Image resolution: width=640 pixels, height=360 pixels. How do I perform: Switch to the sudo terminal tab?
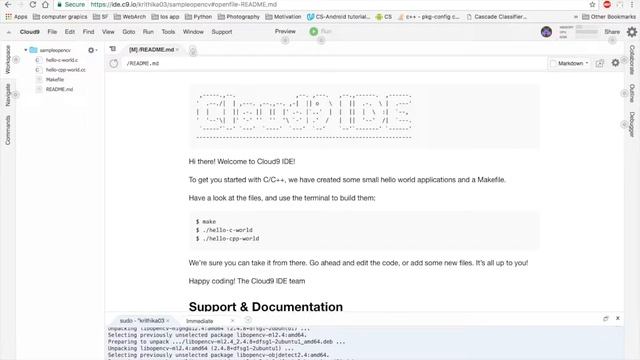pyautogui.click(x=142, y=321)
